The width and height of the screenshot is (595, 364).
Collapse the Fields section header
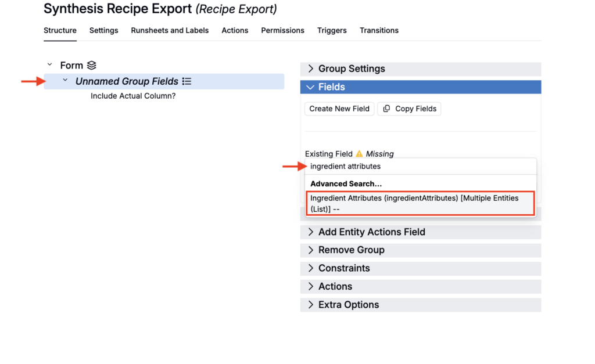click(311, 87)
